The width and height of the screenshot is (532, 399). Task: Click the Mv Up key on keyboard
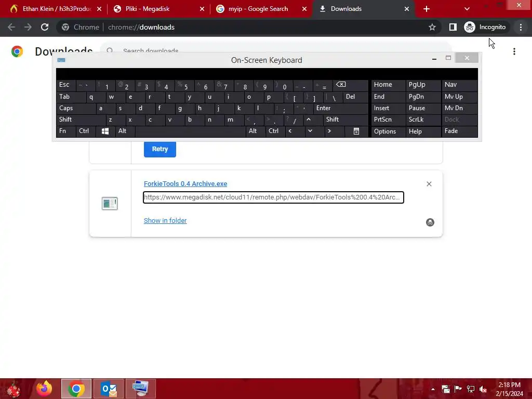tap(460, 97)
